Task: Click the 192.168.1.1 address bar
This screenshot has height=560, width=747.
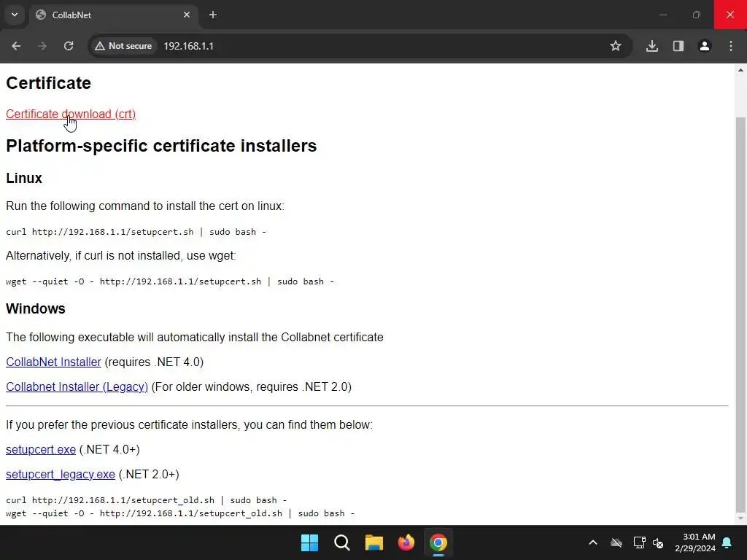Action: 189,46
